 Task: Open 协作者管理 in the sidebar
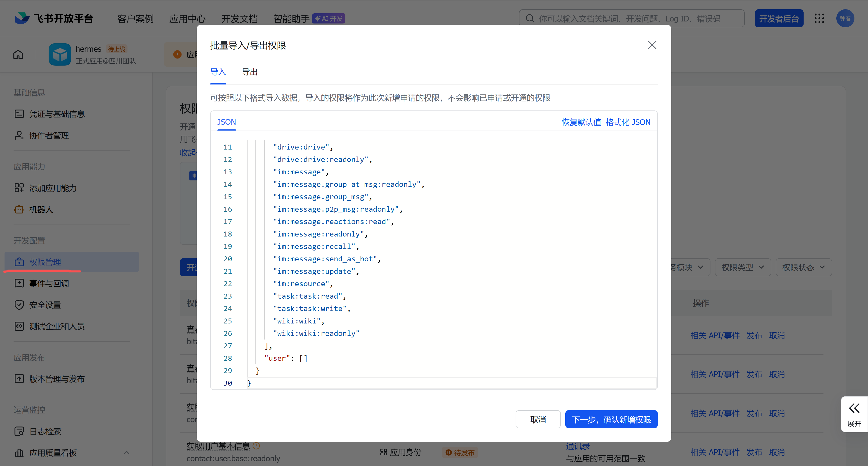(x=72, y=135)
